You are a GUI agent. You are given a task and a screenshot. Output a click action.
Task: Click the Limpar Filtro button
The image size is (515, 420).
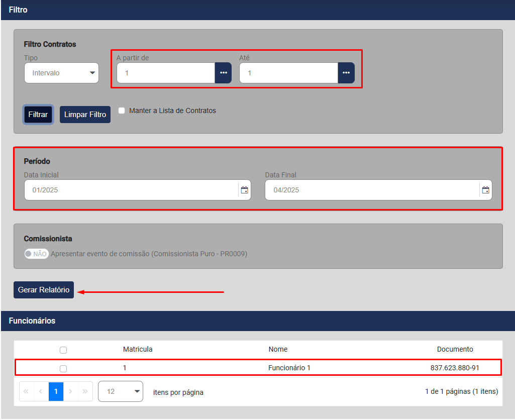[x=85, y=115]
